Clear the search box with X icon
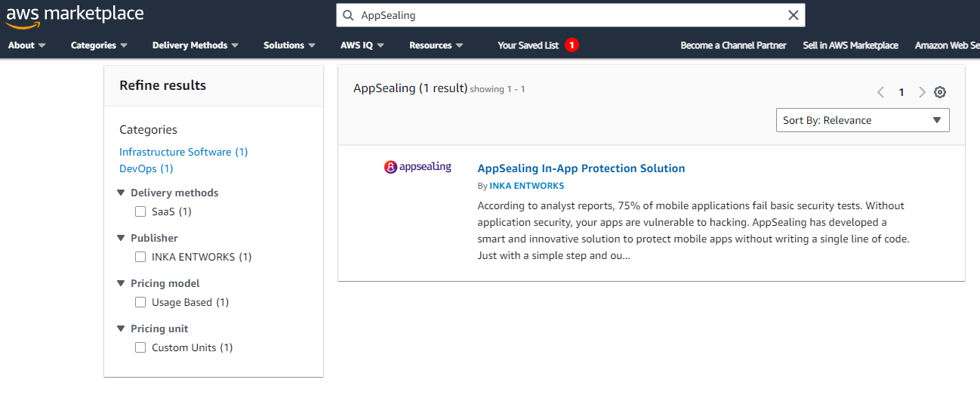980x398 pixels. (x=794, y=15)
